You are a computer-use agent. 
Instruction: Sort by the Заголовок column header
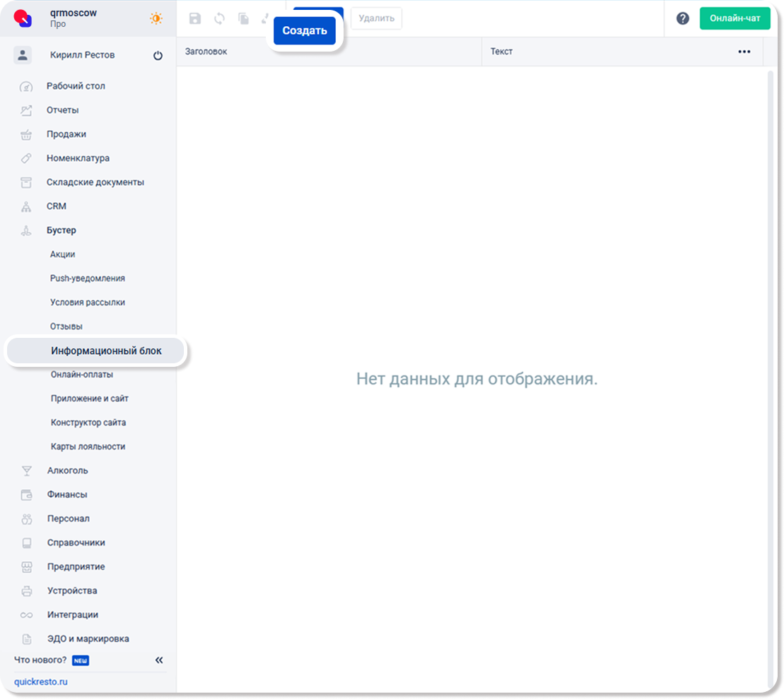(206, 52)
